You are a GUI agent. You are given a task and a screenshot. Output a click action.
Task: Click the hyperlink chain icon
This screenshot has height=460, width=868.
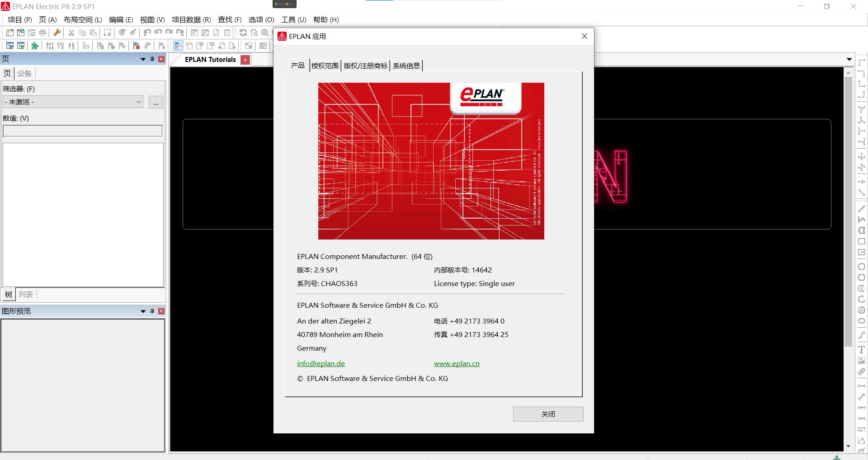point(862,371)
